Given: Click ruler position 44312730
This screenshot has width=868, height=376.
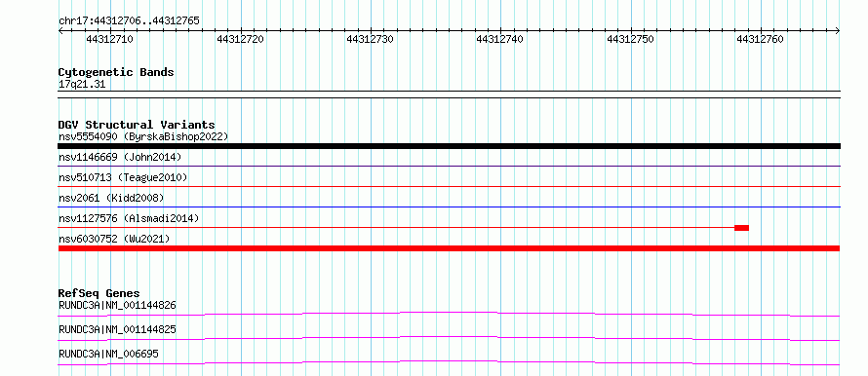Looking at the screenshot, I should pos(370,39).
